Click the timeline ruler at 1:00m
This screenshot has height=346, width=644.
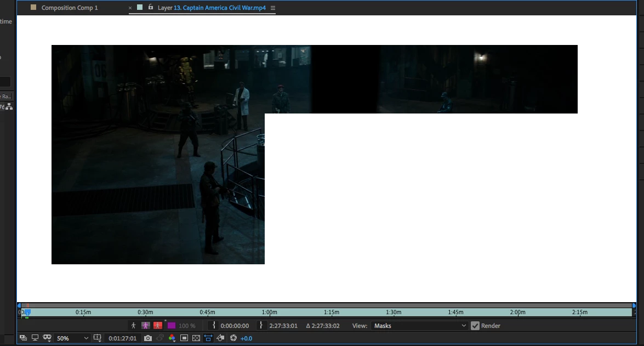[270, 313]
